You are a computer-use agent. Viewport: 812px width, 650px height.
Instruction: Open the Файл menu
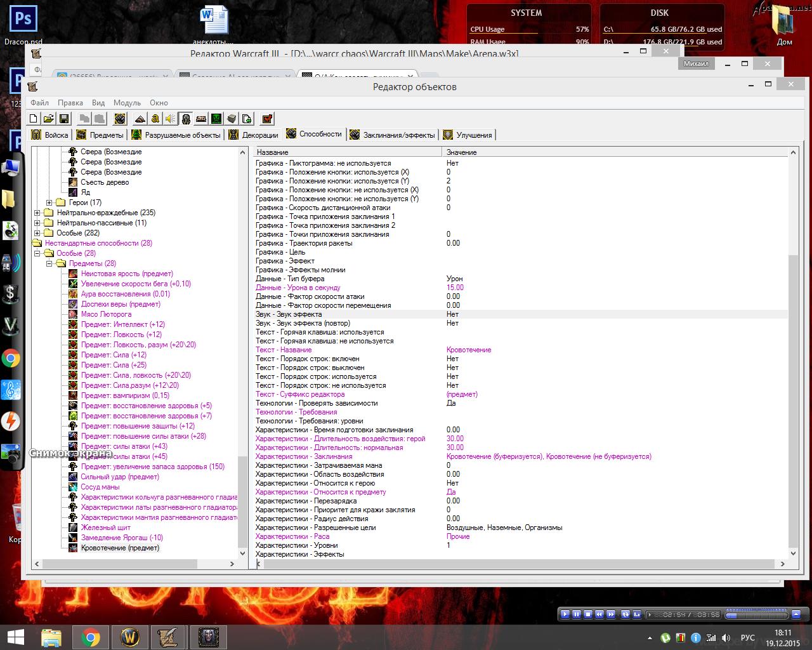[39, 102]
